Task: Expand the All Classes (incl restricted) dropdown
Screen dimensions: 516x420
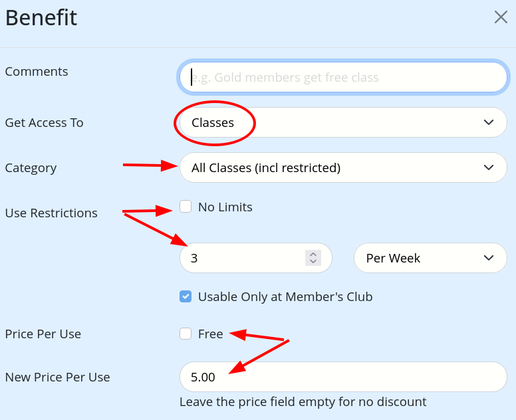Action: pyautogui.click(x=332, y=167)
